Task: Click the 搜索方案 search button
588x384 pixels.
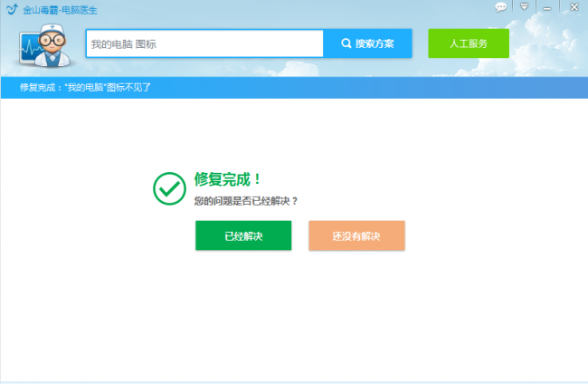Action: (x=368, y=43)
